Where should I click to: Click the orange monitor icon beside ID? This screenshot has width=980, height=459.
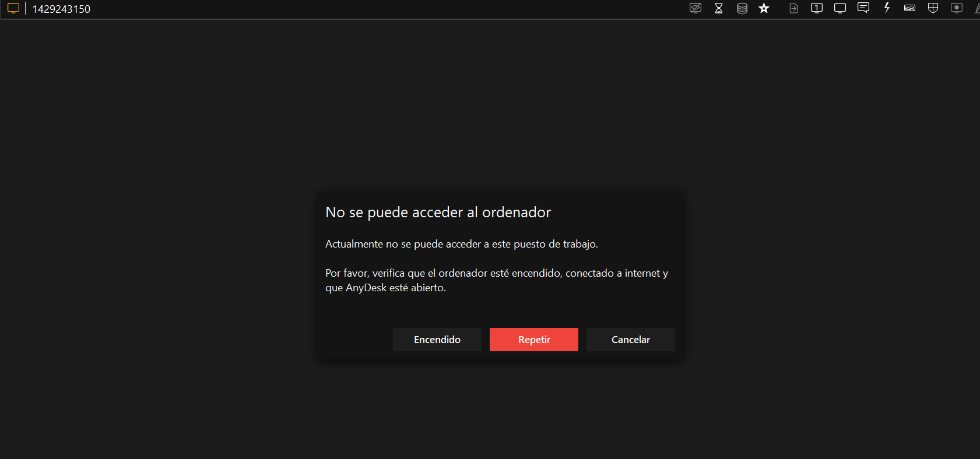(x=13, y=9)
